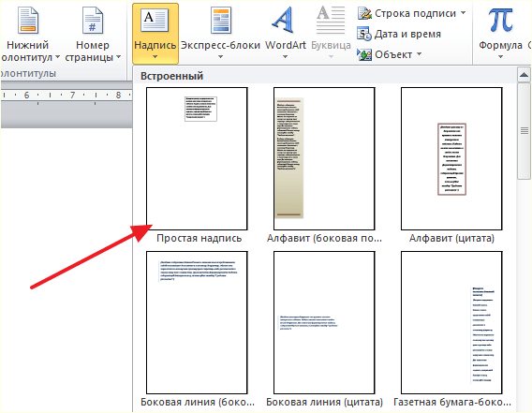This screenshot has height=413, width=532.
Task: Click the Номер страницы page number icon
Action: [93, 21]
